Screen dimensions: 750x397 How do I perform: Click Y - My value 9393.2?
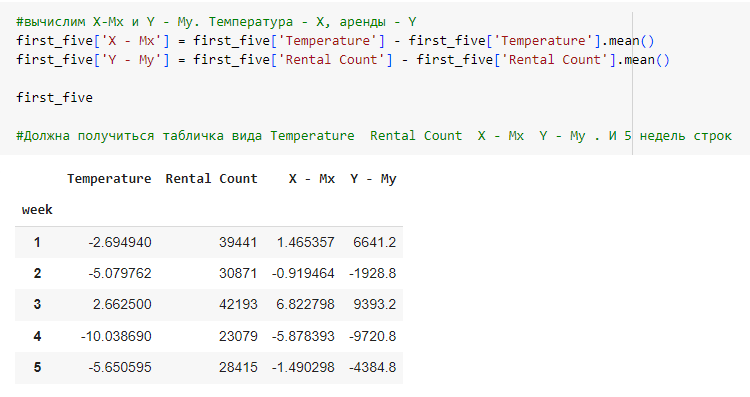pos(375,304)
